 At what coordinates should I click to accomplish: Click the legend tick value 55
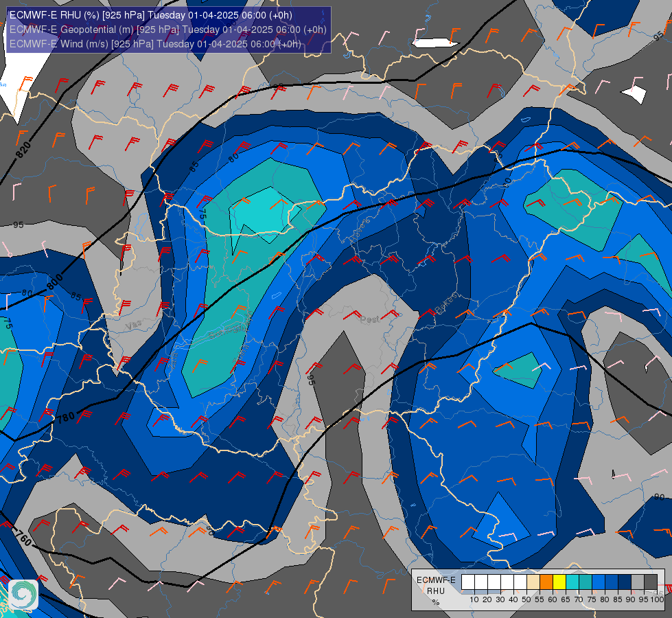click(x=540, y=599)
